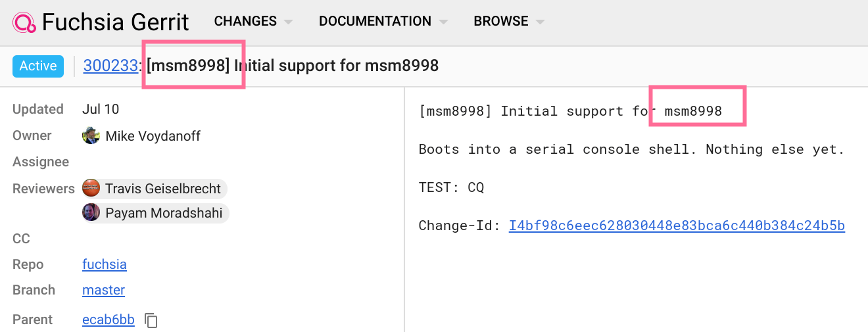Click the change title heading text
Image resolution: width=868 pixels, height=332 pixels.
click(293, 66)
